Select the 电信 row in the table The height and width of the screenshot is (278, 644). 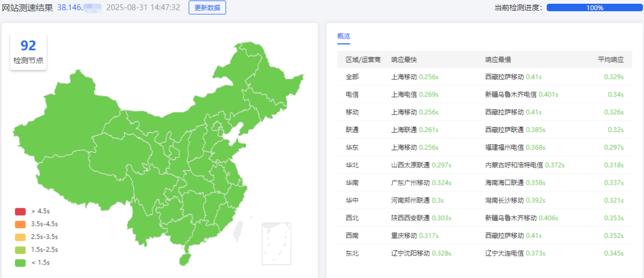352,94
